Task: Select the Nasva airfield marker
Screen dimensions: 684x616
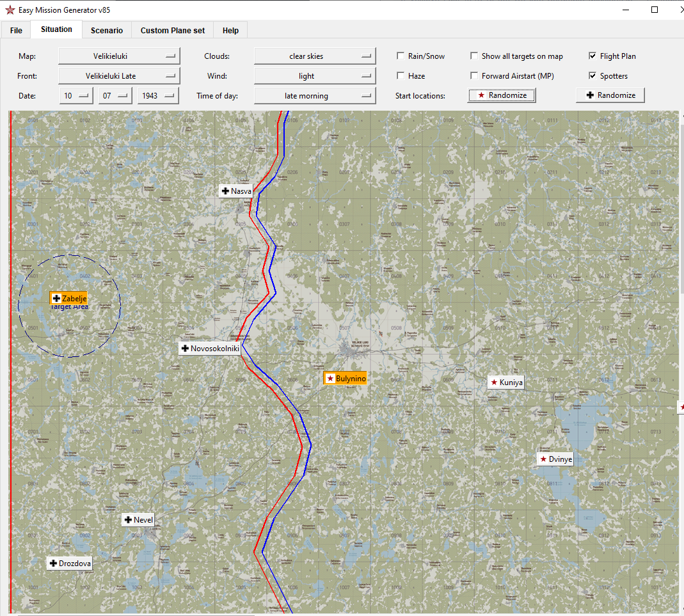Action: 236,191
